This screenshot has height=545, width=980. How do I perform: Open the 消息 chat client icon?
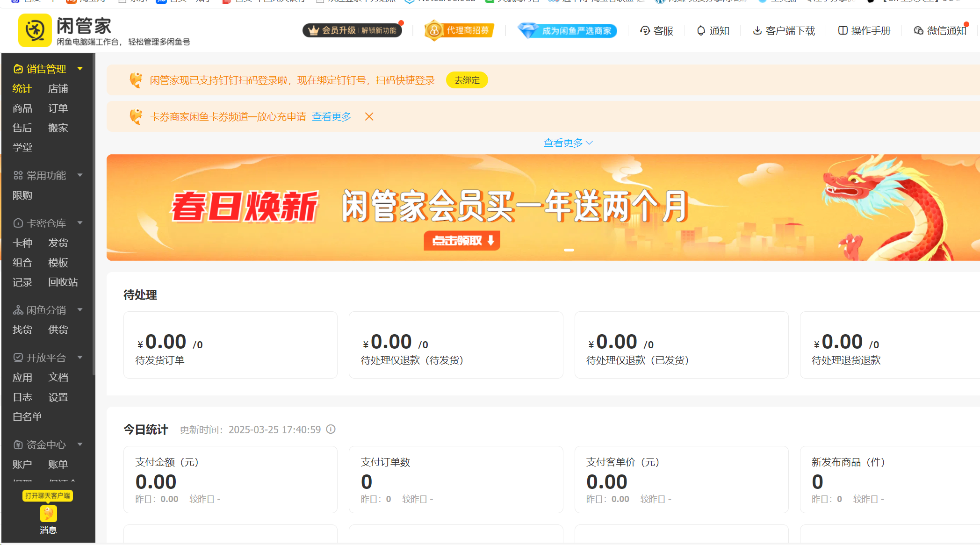click(49, 514)
